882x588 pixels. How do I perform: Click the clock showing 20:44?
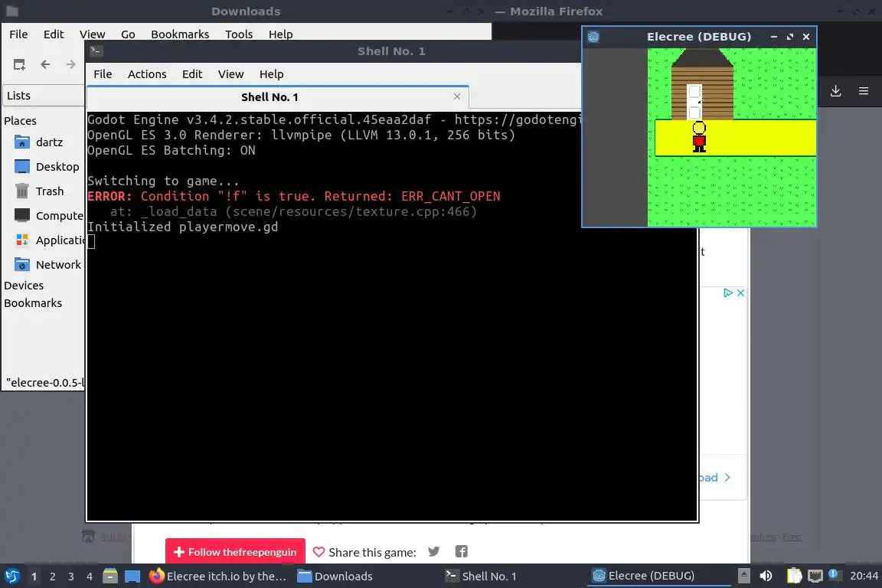click(864, 576)
